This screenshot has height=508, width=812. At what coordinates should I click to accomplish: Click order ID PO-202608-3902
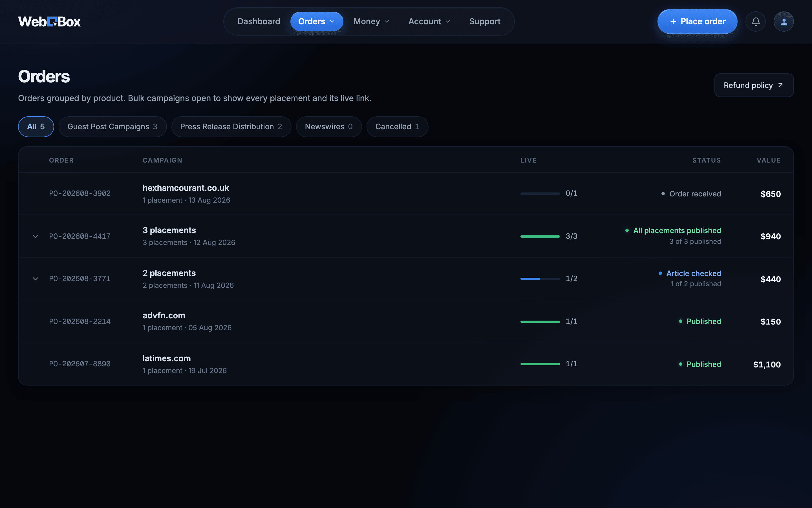(80, 194)
